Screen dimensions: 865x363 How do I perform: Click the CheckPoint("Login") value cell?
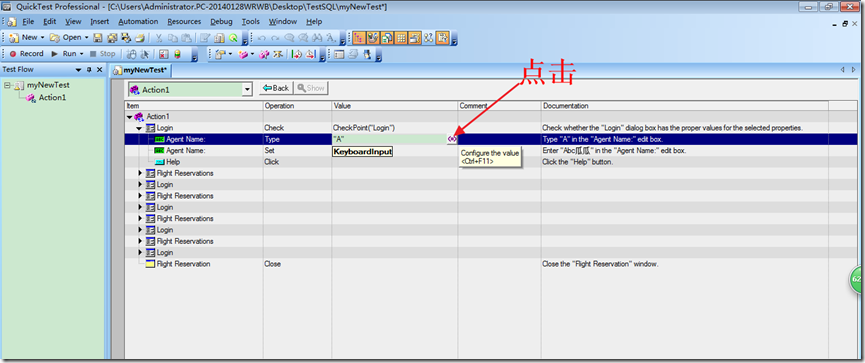tap(394, 128)
